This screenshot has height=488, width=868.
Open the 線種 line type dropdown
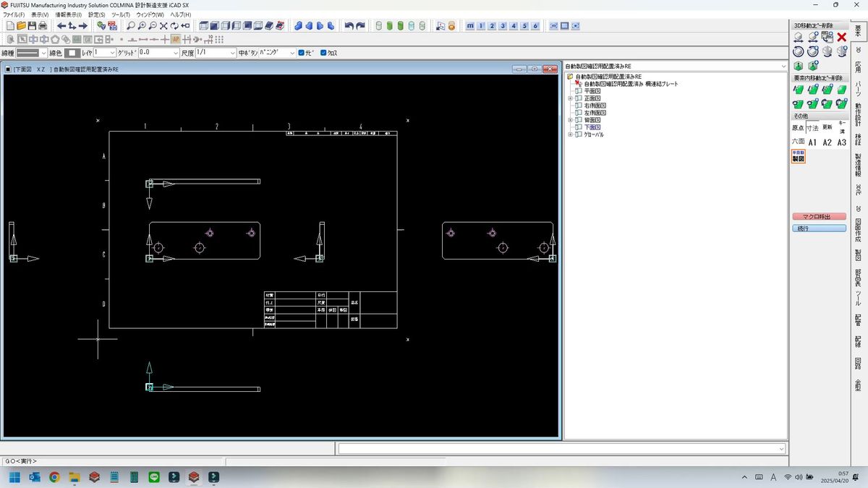[44, 53]
